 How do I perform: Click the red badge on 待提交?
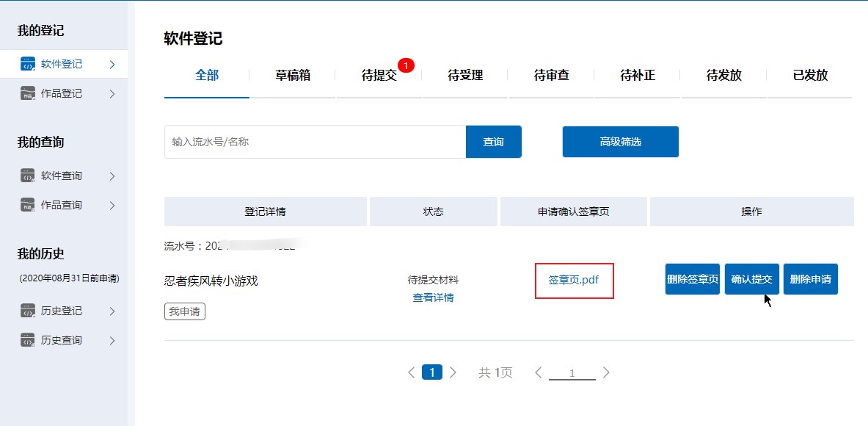406,65
